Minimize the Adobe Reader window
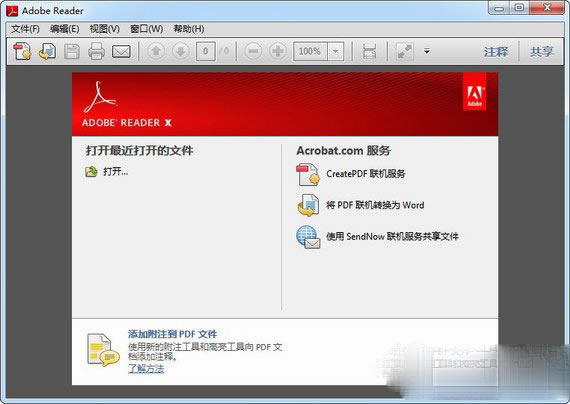 (499, 8)
